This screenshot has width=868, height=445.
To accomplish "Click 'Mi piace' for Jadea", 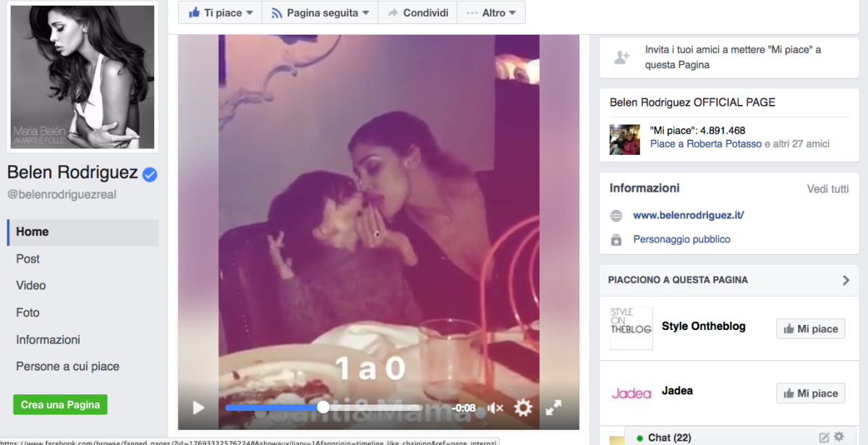I will coord(810,393).
